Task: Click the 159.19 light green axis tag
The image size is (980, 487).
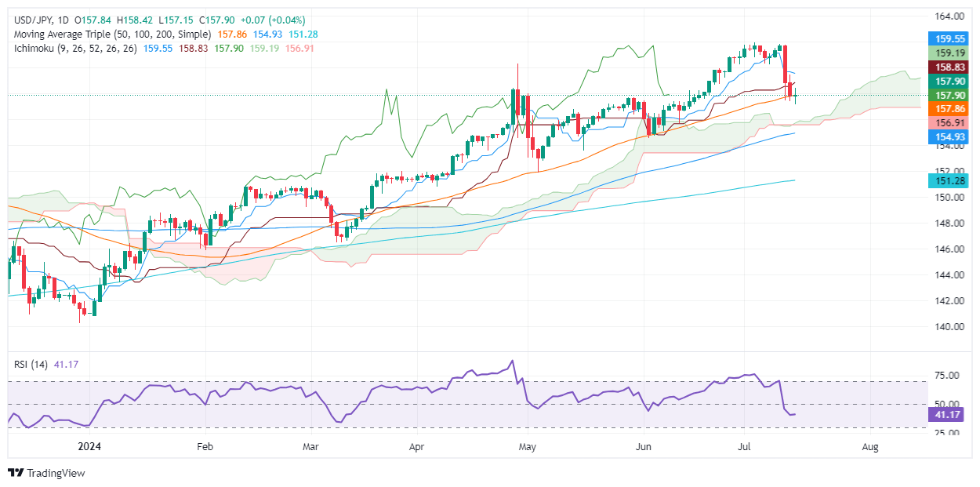Action: point(952,53)
